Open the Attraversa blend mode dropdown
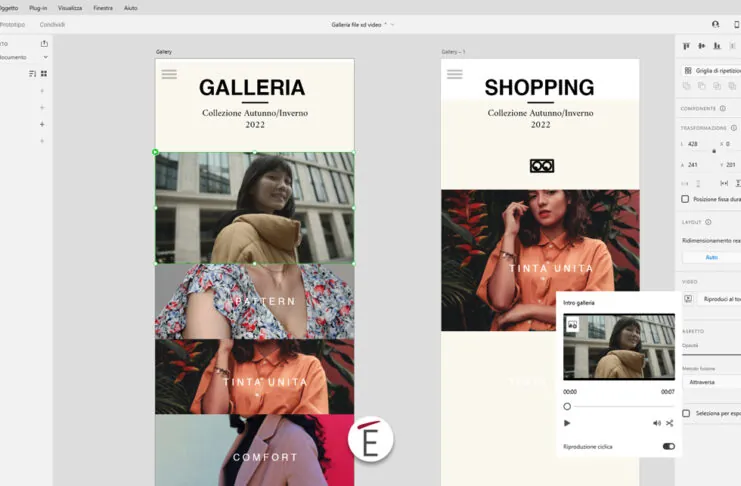 (712, 382)
